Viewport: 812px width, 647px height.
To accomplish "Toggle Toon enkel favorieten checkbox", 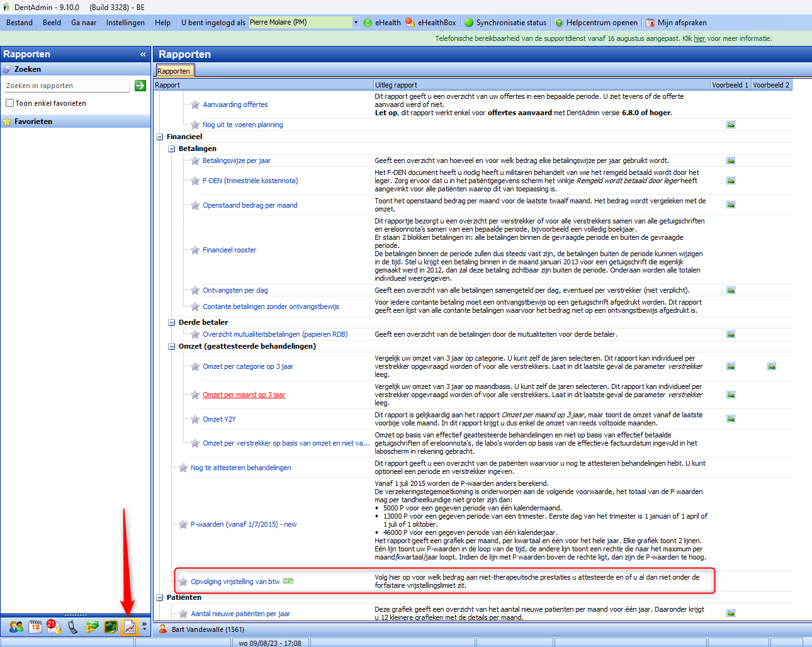I will pos(9,103).
